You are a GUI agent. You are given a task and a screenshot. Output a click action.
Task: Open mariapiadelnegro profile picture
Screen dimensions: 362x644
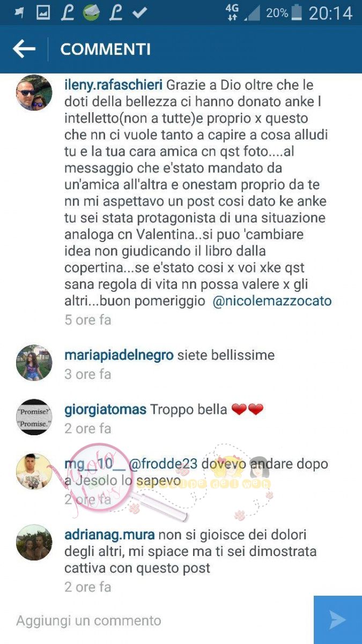point(34,363)
